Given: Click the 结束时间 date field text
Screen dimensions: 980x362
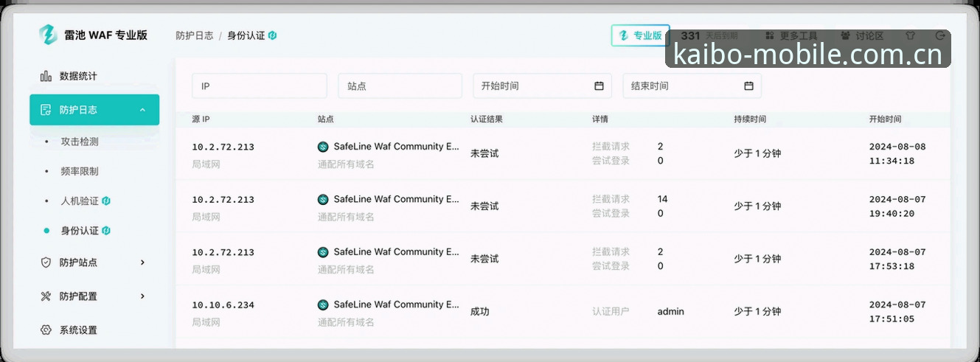Looking at the screenshot, I should (x=650, y=86).
